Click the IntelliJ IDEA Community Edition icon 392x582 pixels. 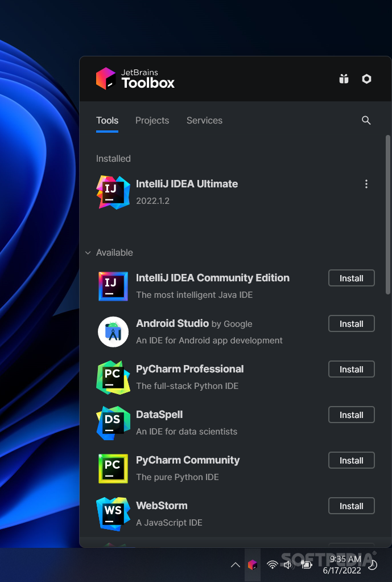(113, 286)
